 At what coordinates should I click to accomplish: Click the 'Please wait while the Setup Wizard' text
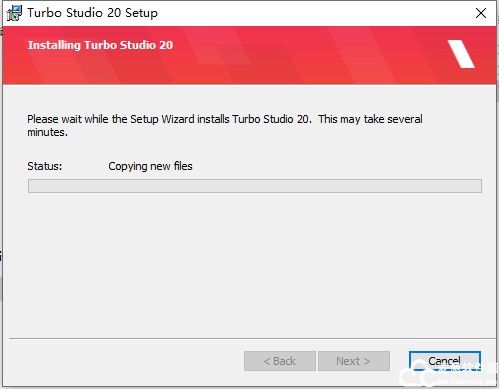pyautogui.click(x=111, y=119)
